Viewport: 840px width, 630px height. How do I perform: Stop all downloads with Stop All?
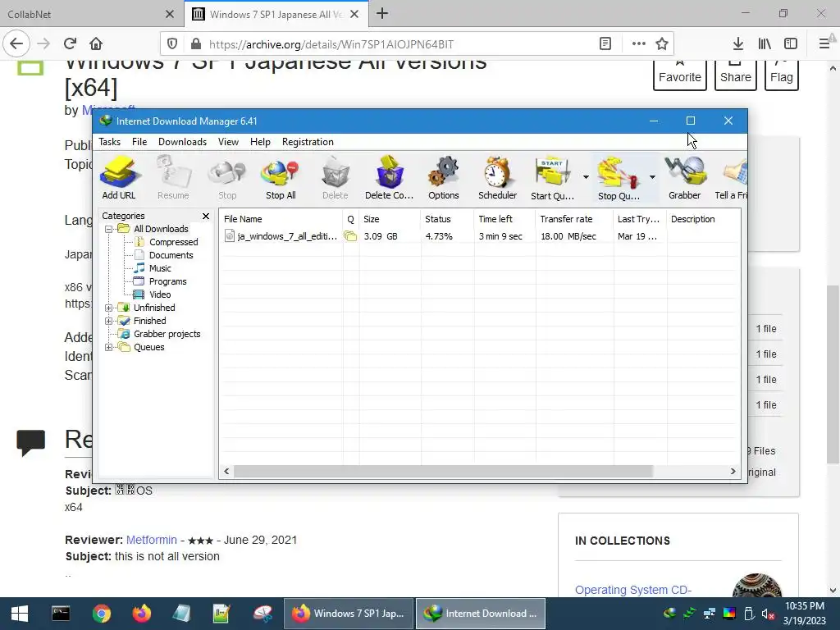tap(281, 178)
